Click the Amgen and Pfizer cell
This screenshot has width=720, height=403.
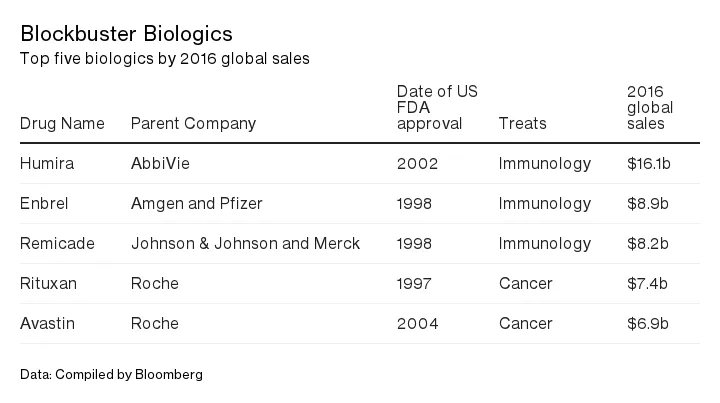point(196,204)
